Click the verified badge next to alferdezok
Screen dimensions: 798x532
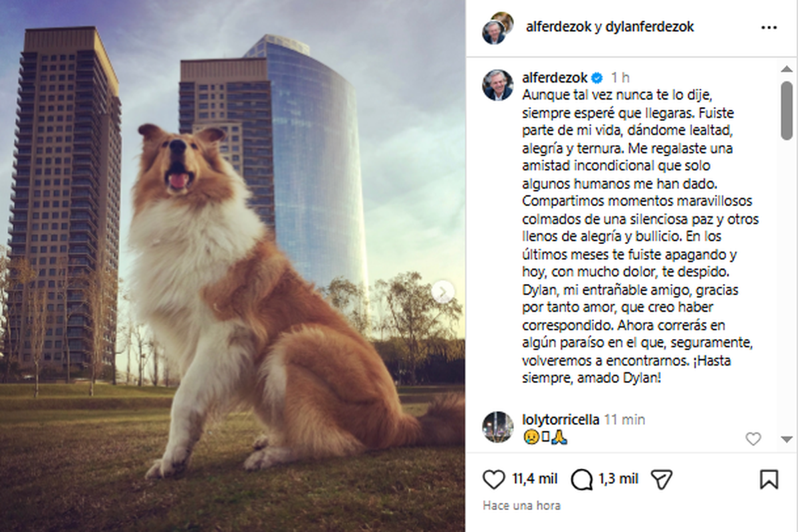(597, 78)
